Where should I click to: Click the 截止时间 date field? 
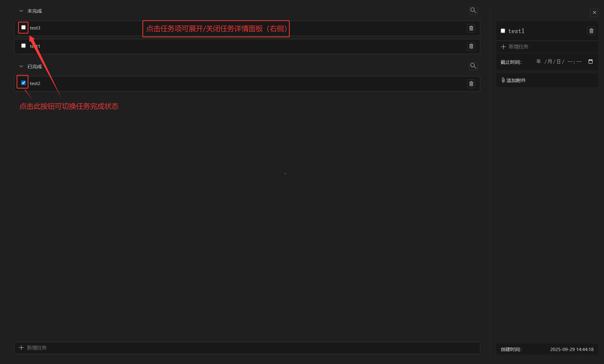(x=564, y=62)
